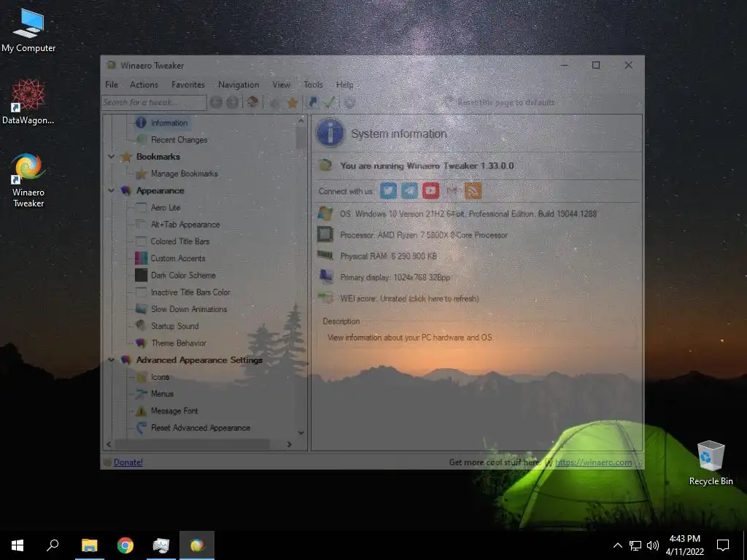This screenshot has width=747, height=560.
Task: Open the View menu
Action: coord(281,85)
